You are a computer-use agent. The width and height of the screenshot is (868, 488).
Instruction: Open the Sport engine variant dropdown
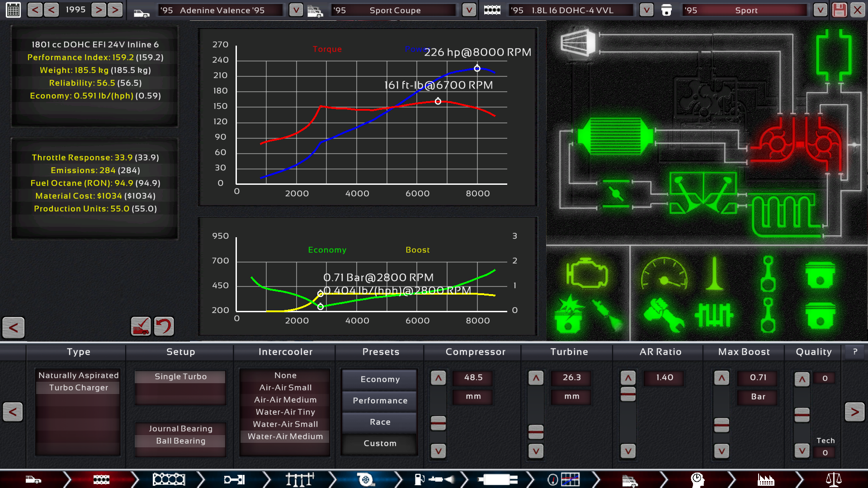[x=820, y=10]
